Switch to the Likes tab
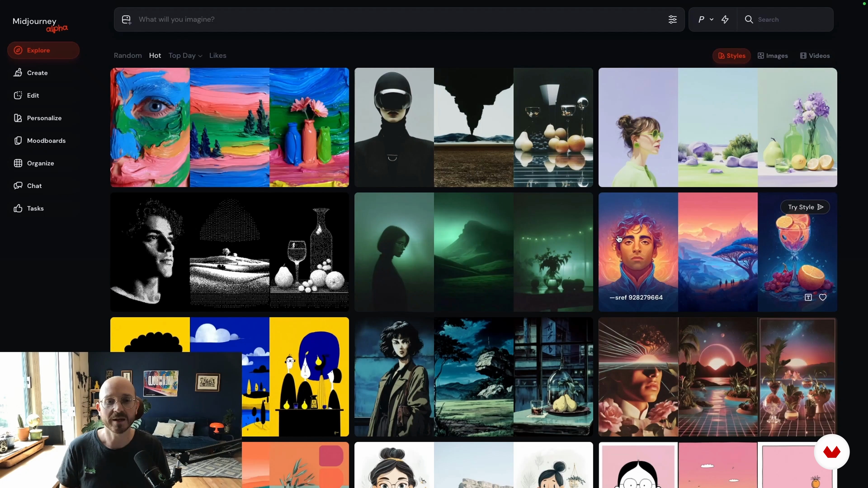 point(218,56)
